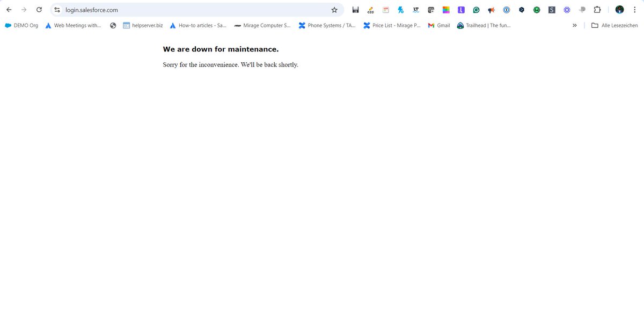644x323 pixels.
Task: Open the Grammarly extension
Action: click(475, 10)
